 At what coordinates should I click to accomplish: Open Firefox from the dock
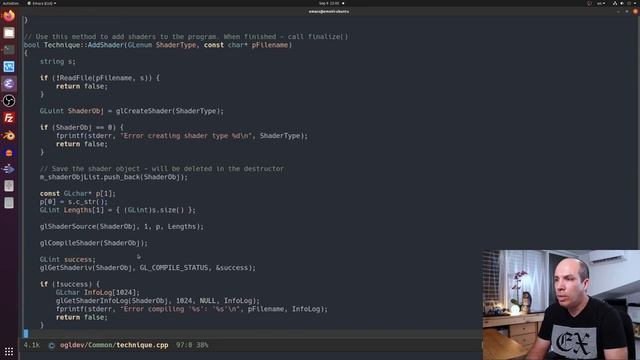click(9, 16)
